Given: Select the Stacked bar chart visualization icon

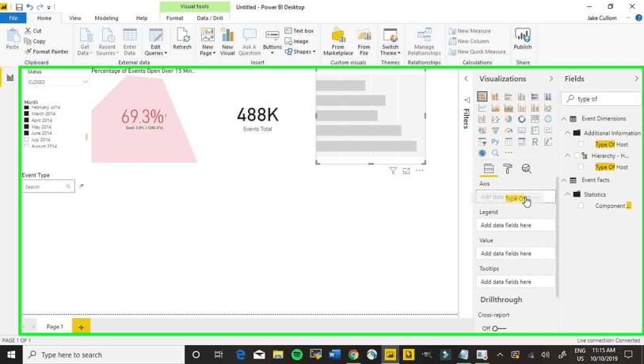Looking at the screenshot, I should [x=482, y=97].
